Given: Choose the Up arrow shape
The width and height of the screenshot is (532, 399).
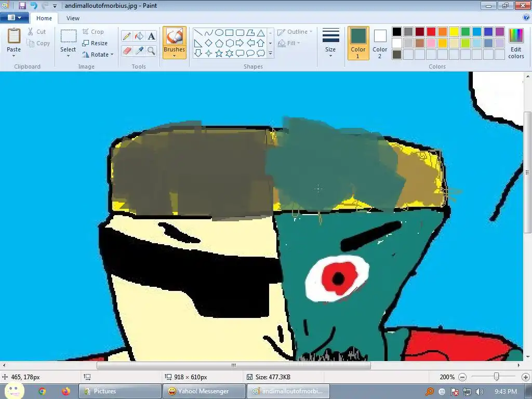Looking at the screenshot, I should 261,43.
